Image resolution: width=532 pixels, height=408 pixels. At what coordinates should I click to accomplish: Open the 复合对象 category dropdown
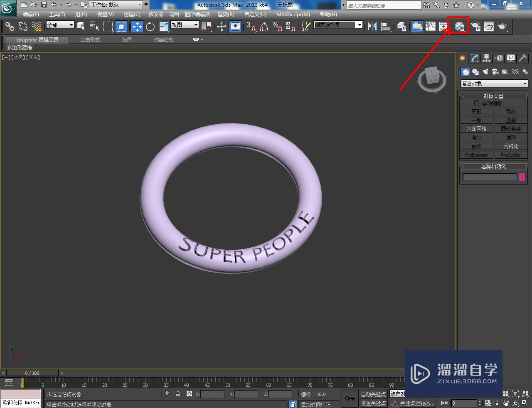point(494,84)
